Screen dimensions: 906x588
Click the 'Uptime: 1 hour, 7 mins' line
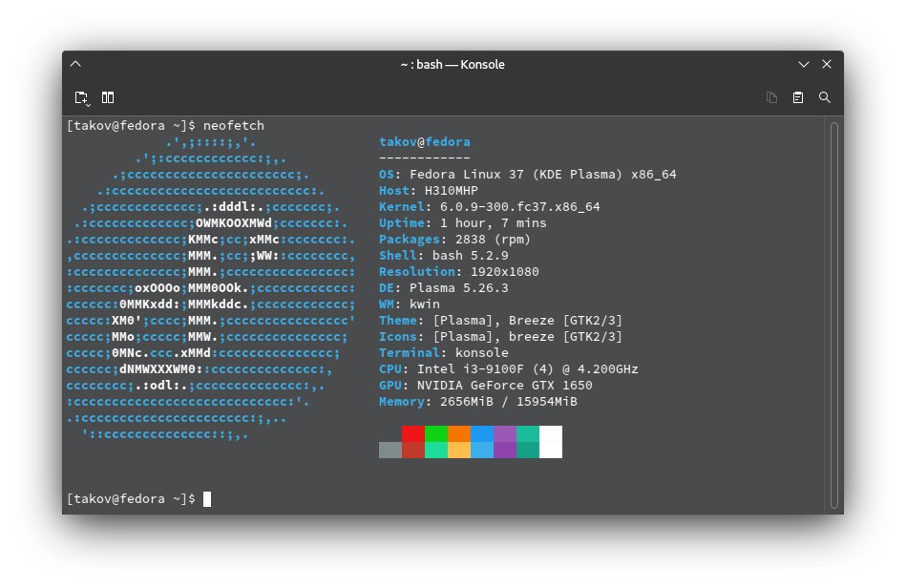[463, 222]
